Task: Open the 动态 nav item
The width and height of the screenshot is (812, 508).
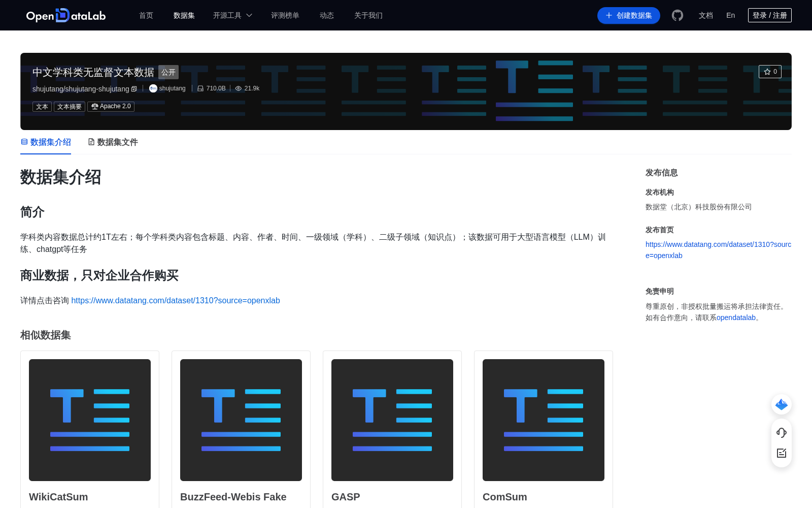Action: click(x=327, y=15)
